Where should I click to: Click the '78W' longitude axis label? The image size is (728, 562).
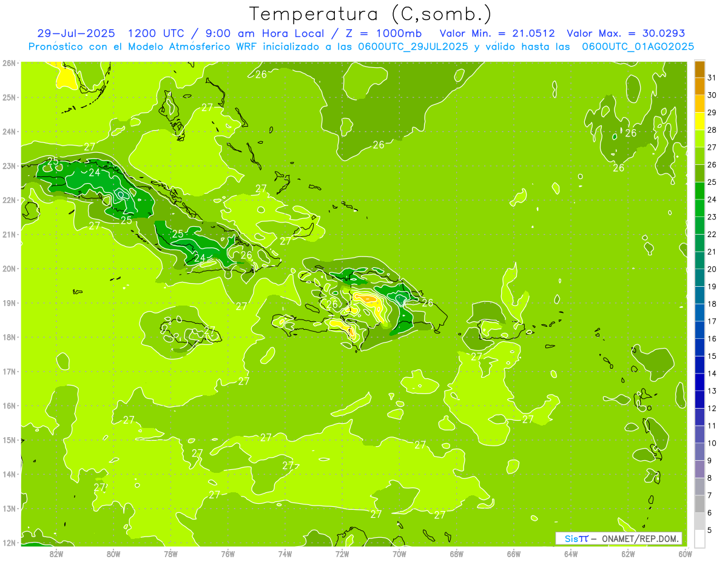(170, 554)
